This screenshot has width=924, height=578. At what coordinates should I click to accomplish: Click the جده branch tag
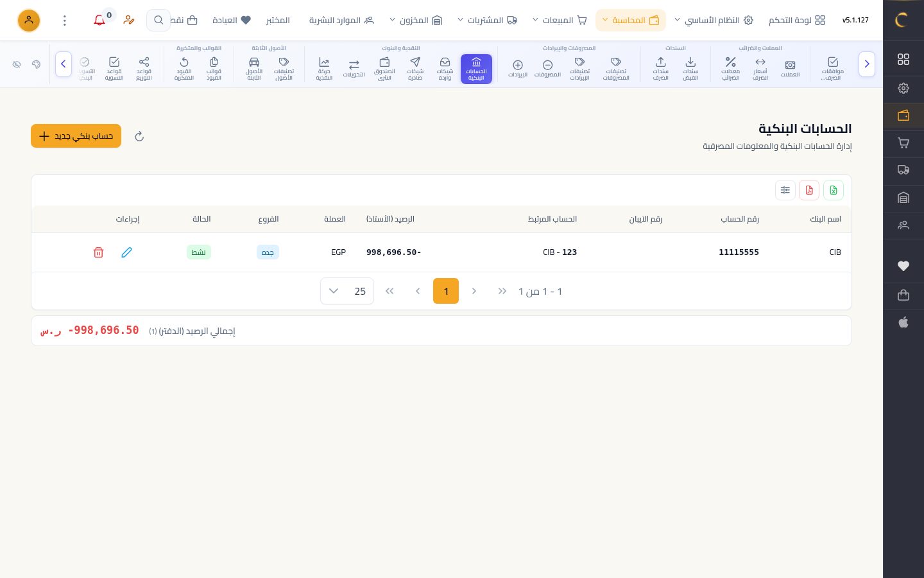268,252
